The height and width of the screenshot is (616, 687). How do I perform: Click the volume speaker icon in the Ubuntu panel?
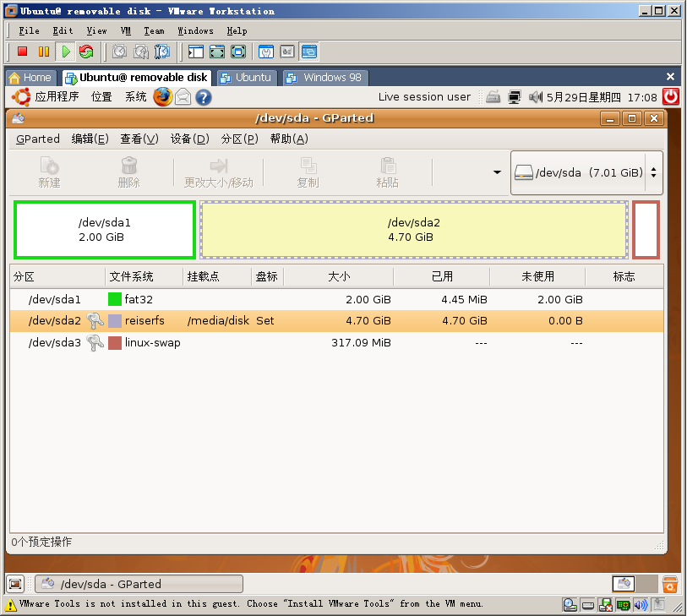pos(536,97)
